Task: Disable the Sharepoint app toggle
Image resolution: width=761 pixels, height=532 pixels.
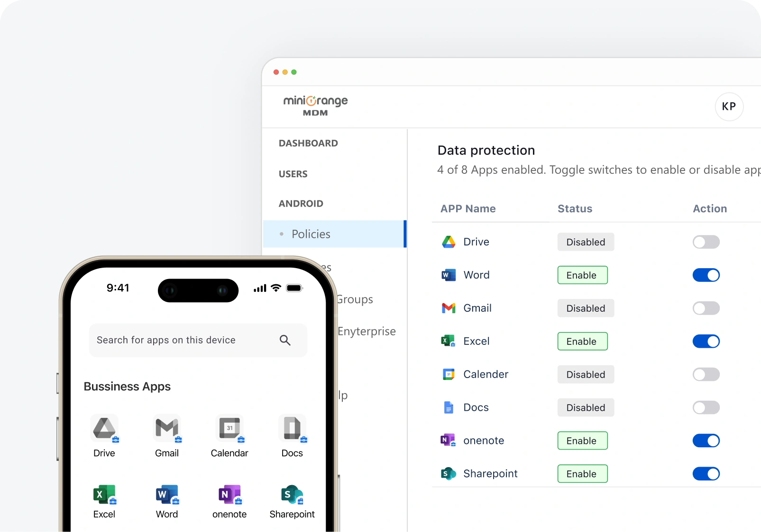Action: pos(706,474)
